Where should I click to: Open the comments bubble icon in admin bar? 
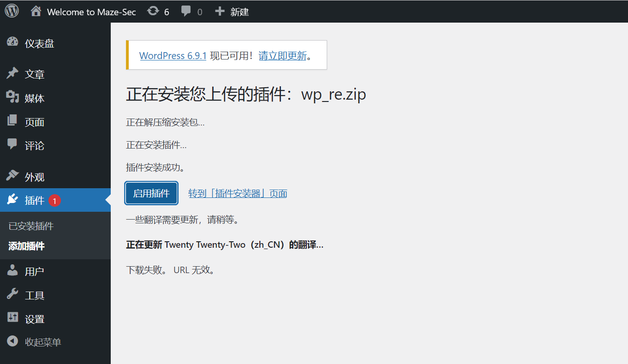tap(186, 11)
